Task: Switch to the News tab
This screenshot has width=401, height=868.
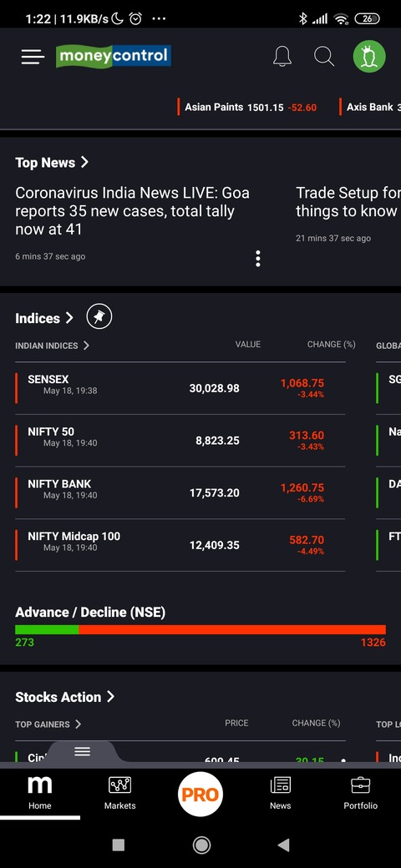Action: [280, 793]
